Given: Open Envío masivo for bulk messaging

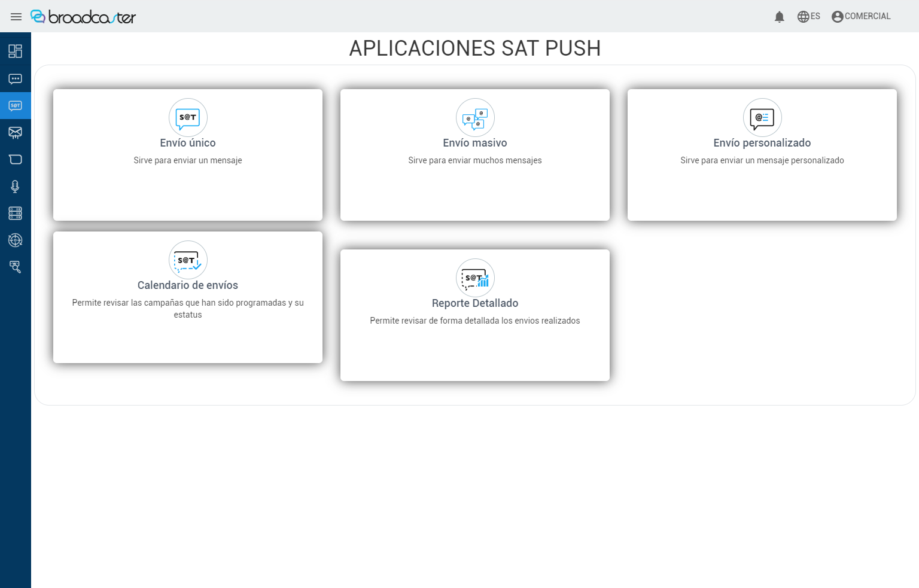Looking at the screenshot, I should point(474,155).
